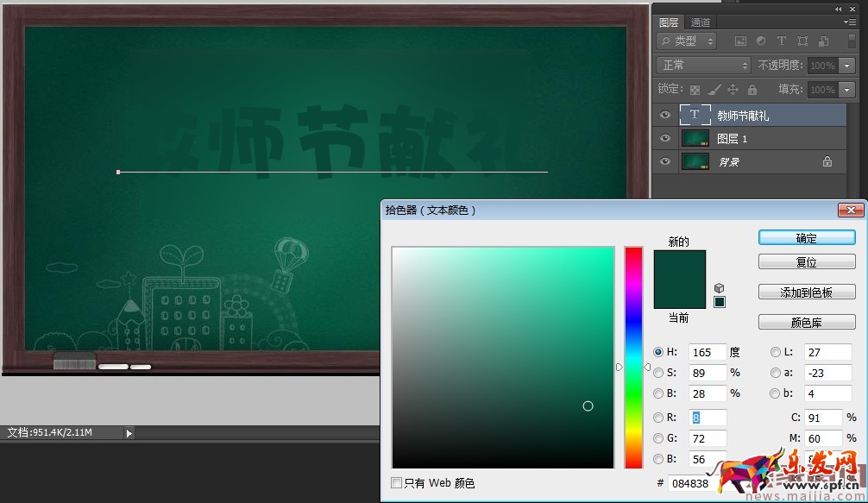Enable the 只有 Web 颜色 checkbox
This screenshot has height=503, width=868.
click(x=395, y=483)
